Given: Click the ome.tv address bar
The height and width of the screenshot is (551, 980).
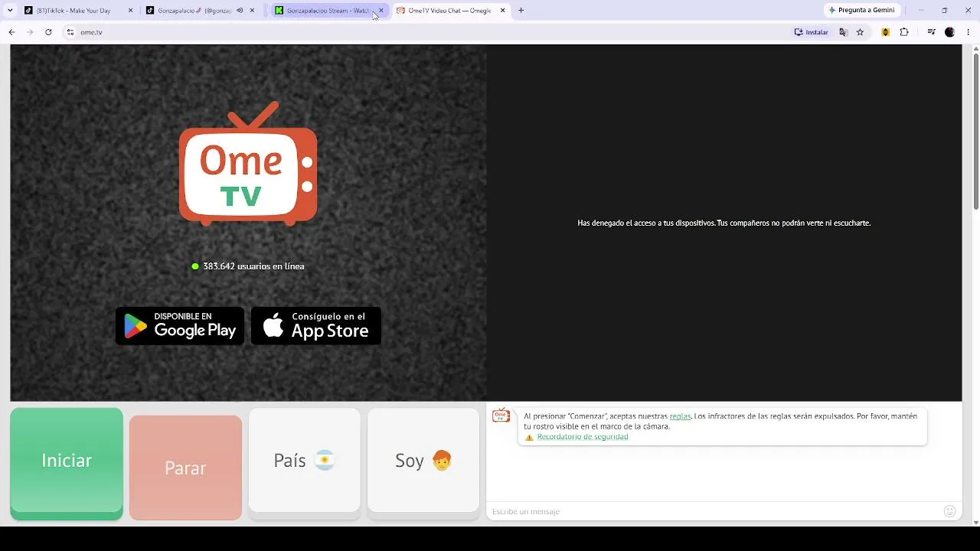Looking at the screenshot, I should click(429, 32).
